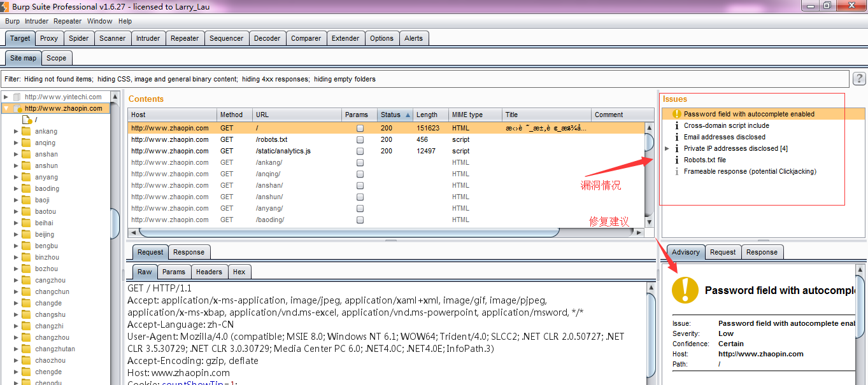The height and width of the screenshot is (385, 868).
Task: Click info icon next to Cross-domain script include
Action: coord(676,125)
